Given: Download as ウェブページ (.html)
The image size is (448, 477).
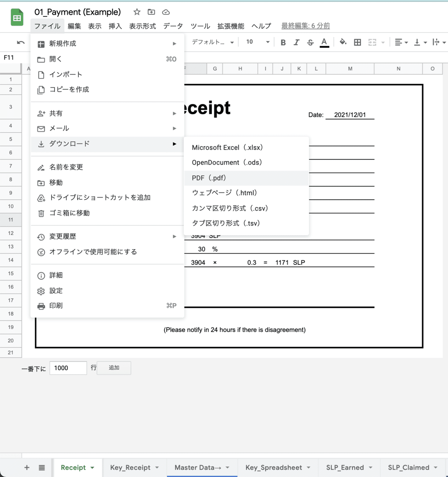Looking at the screenshot, I should [x=246, y=193].
